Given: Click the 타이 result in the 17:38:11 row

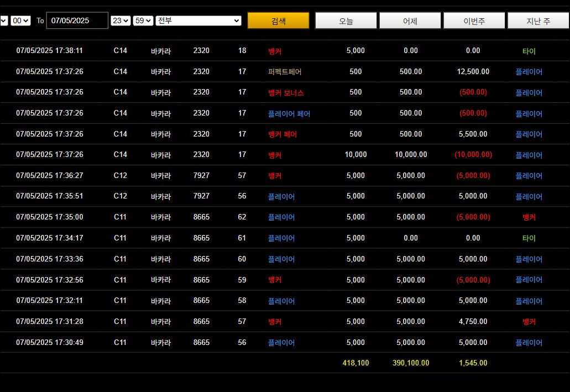Looking at the screenshot, I should click(529, 51).
